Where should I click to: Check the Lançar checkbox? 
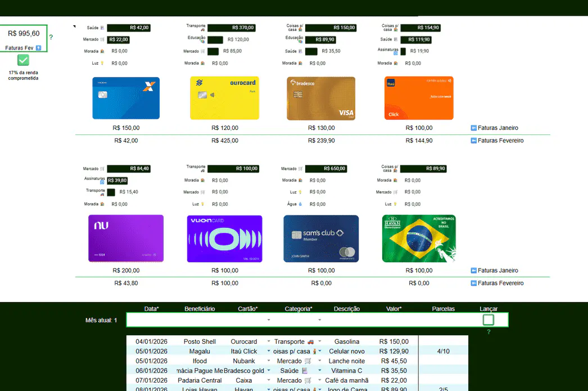tap(488, 320)
